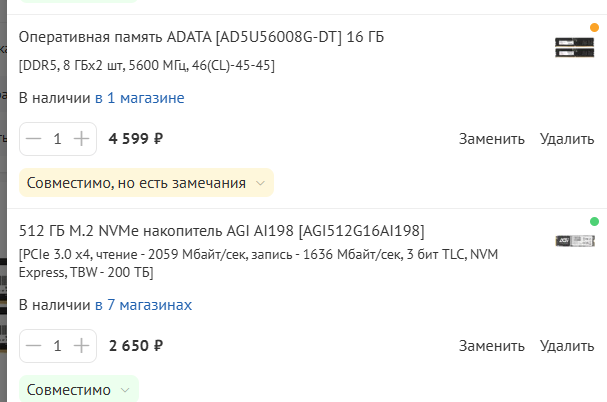Decrease ADATA RAM quantity with minus
607x402 pixels.
coord(35,139)
